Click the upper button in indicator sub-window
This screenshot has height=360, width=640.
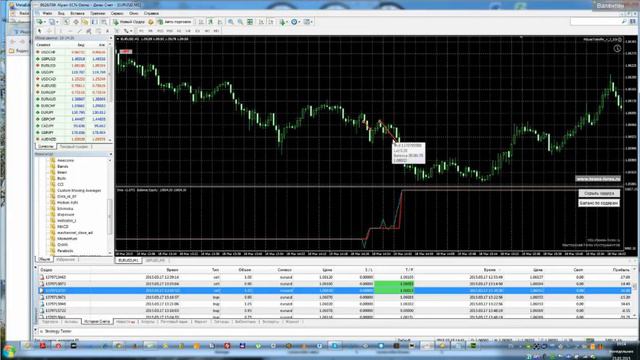[599, 193]
